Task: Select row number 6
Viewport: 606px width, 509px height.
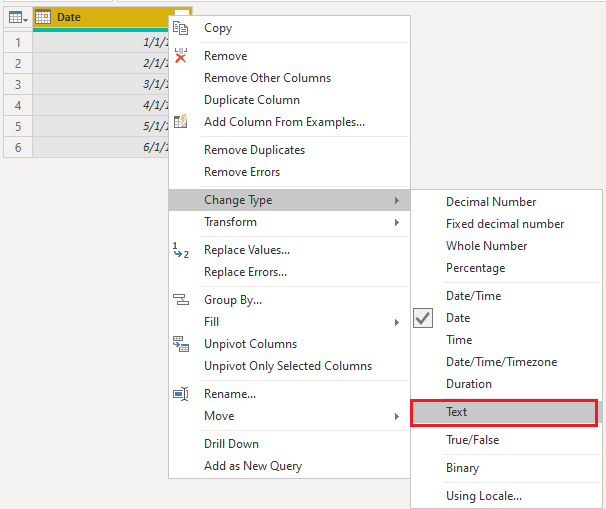Action: coord(18,147)
